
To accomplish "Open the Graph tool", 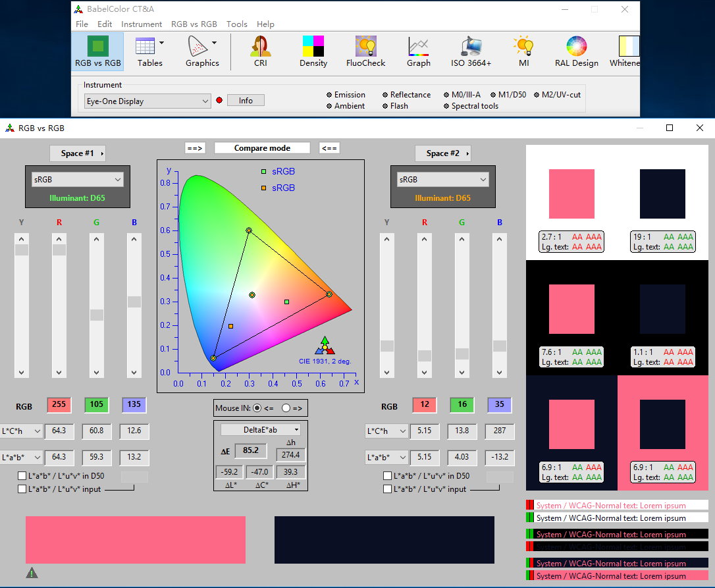I will click(419, 51).
